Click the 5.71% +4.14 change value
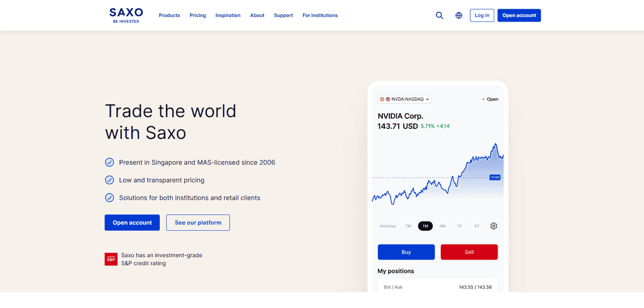This screenshot has height=308, width=644. click(x=435, y=126)
